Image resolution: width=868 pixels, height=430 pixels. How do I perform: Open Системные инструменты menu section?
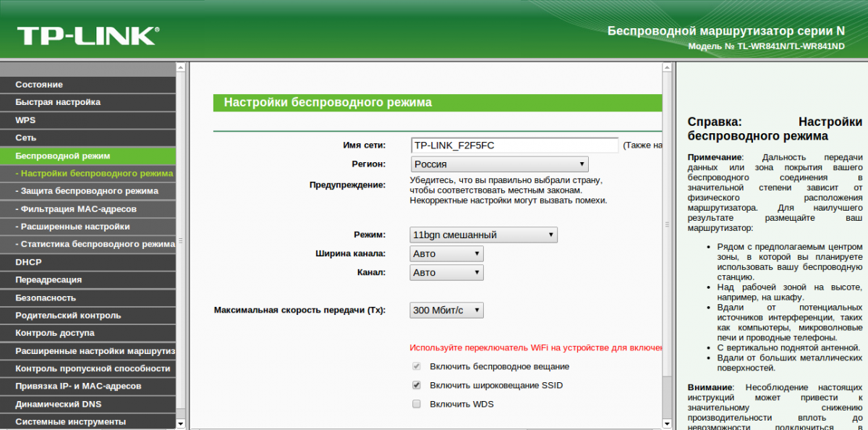[x=88, y=421]
